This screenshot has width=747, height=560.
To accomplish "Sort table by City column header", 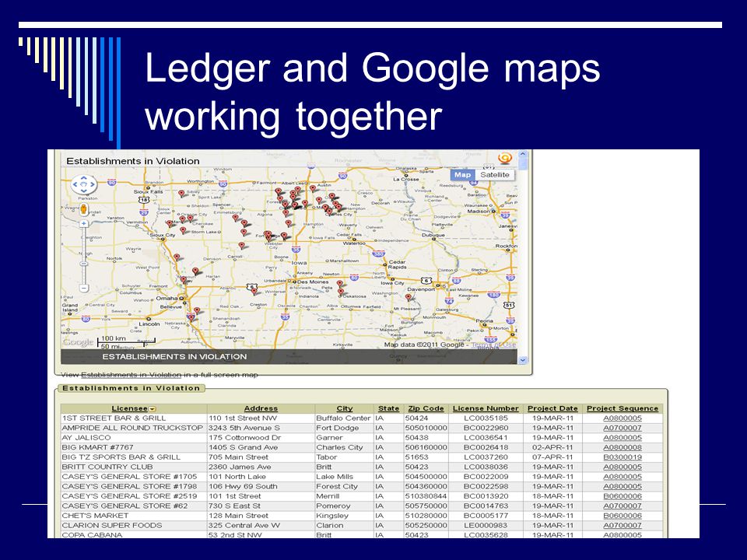I will point(345,408).
